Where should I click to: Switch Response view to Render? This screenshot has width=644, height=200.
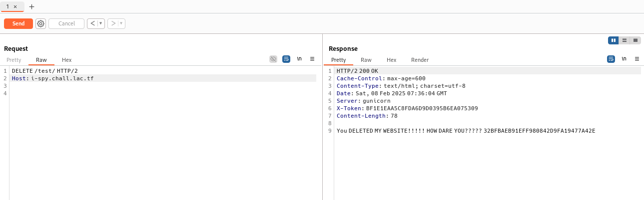[x=420, y=60]
